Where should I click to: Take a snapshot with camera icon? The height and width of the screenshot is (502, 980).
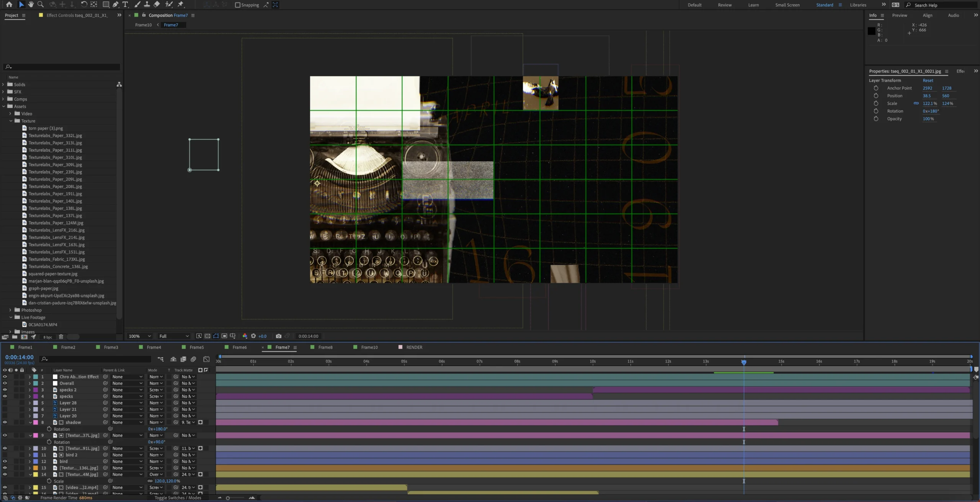point(279,336)
